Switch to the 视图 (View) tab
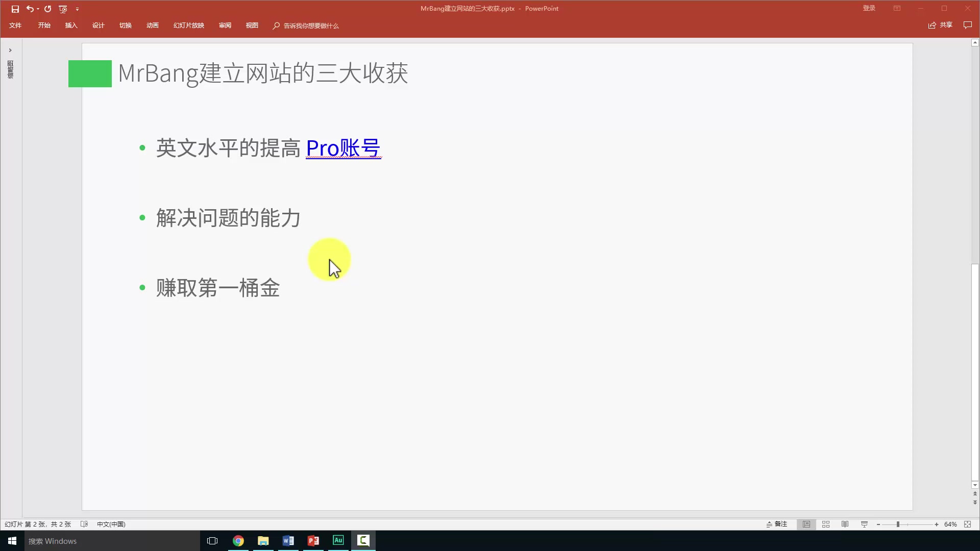Image resolution: width=980 pixels, height=551 pixels. click(x=252, y=25)
